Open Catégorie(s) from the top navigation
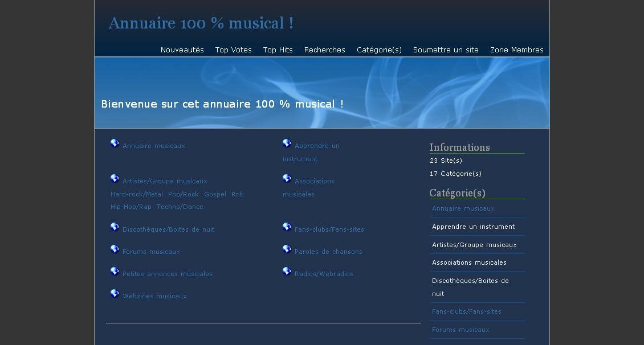644x345 pixels. [379, 50]
